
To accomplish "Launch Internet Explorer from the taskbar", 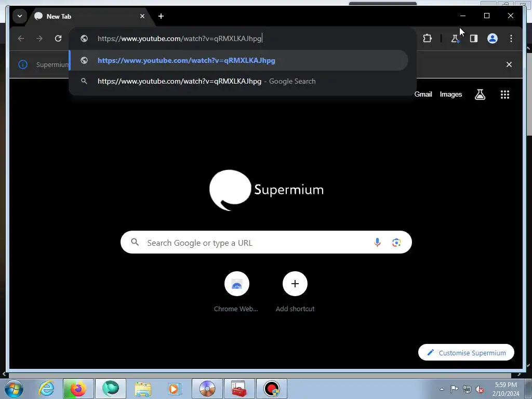I will pyautogui.click(x=46, y=389).
